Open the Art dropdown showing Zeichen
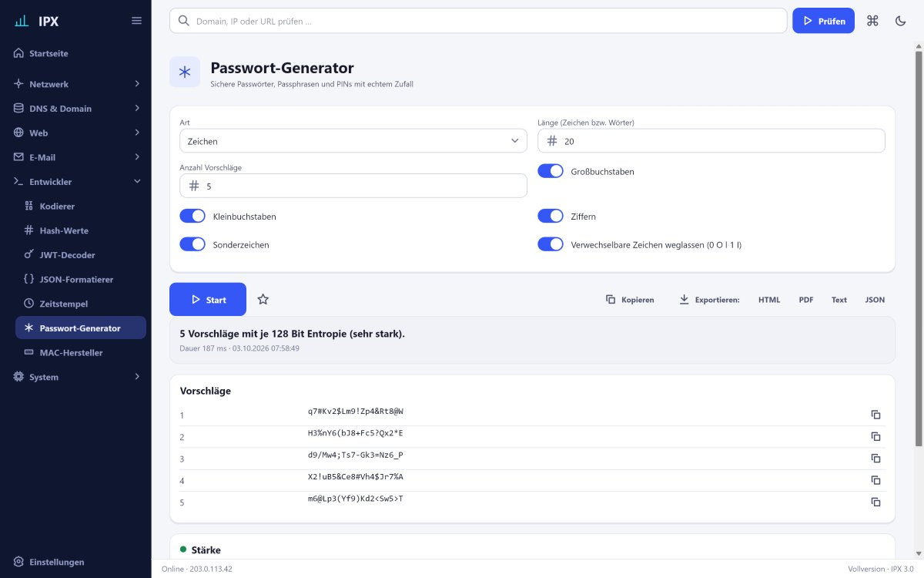This screenshot has height=578, width=924. click(x=353, y=141)
